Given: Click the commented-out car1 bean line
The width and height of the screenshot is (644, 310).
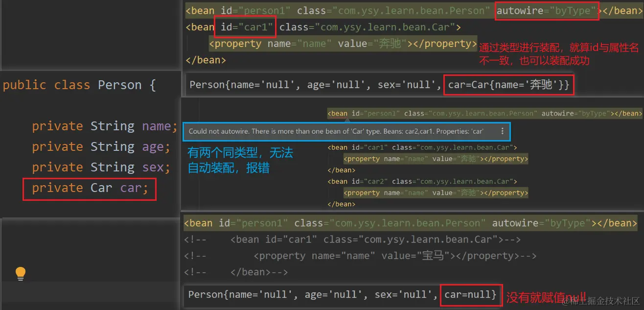Looking at the screenshot, I should click(x=352, y=239).
